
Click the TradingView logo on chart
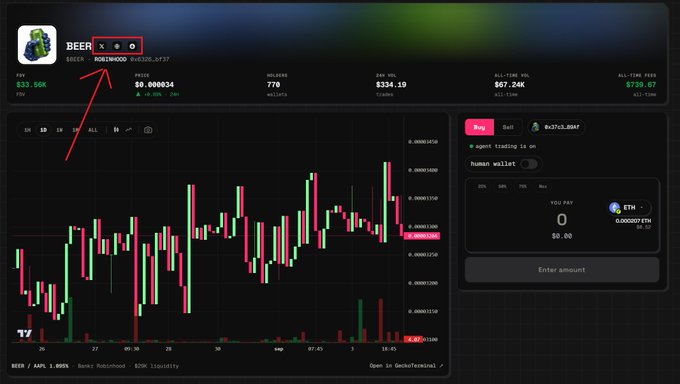point(24,333)
